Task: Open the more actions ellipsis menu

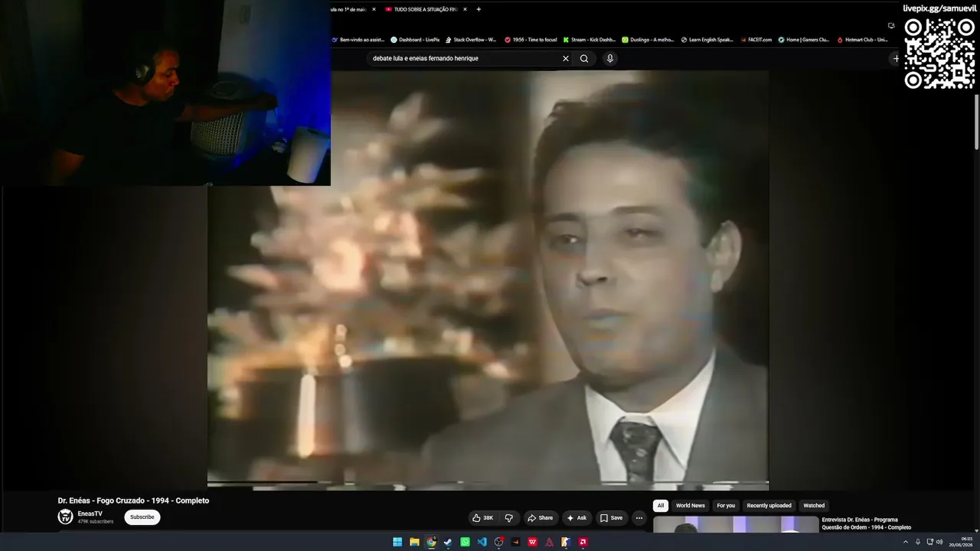Action: coord(639,518)
